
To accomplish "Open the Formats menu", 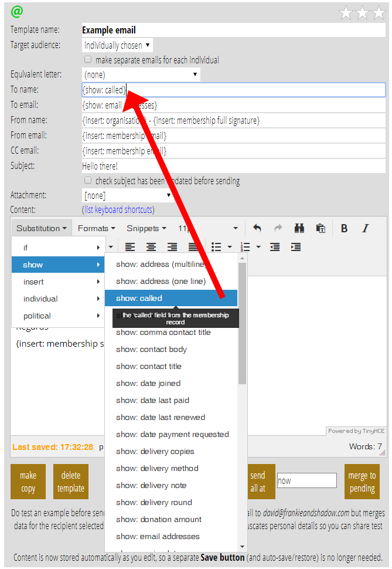I will coord(97,228).
